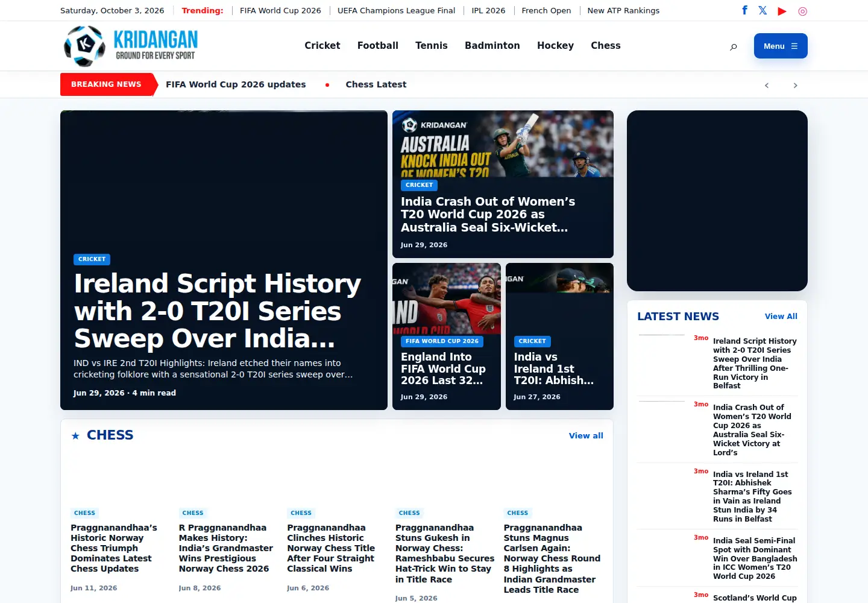Click the search magnifier icon
Screen dimensions: 868x603
pyautogui.click(x=734, y=46)
